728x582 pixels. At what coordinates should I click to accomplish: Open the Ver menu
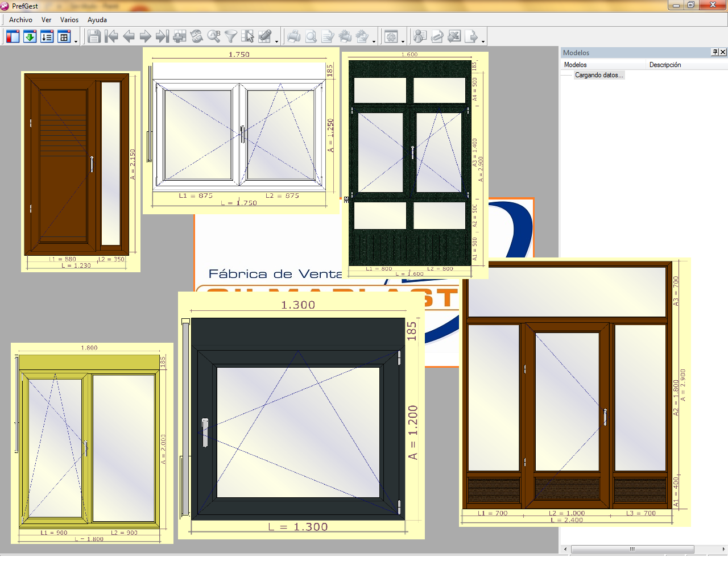46,20
